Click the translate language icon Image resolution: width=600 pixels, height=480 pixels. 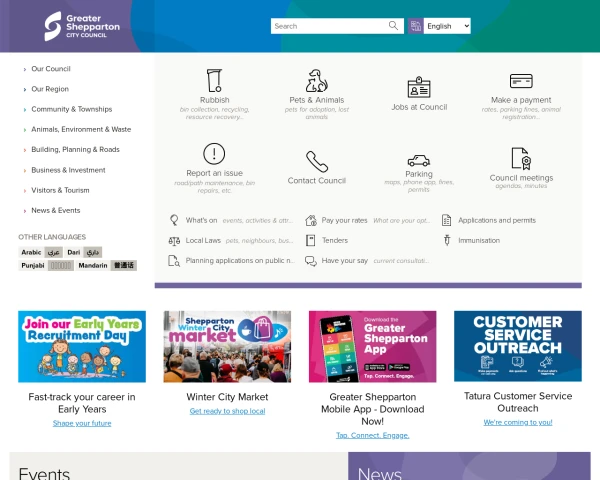pos(416,26)
